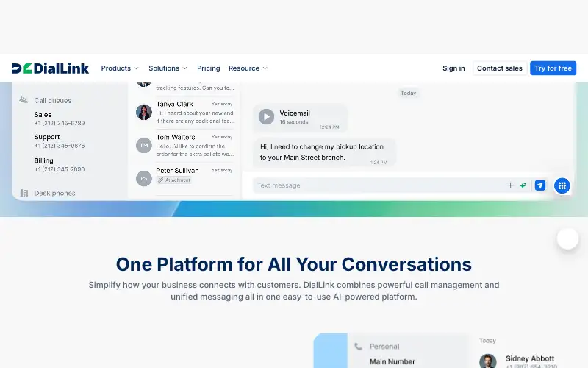Click Sidney Abbott's avatar photo

(x=488, y=361)
